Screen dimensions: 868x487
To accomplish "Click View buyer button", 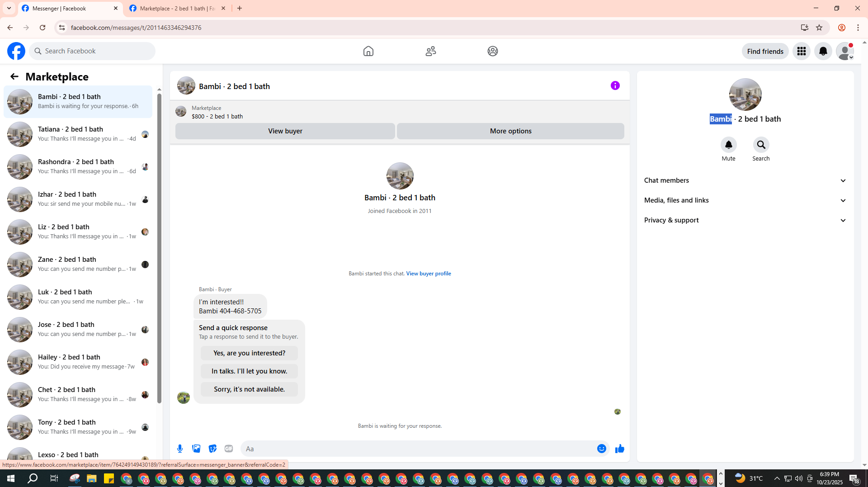I will (x=285, y=131).
